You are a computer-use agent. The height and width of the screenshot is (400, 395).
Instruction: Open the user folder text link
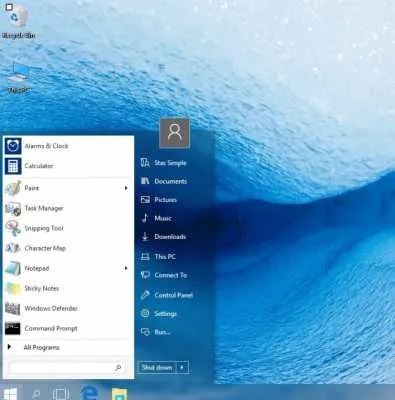[170, 163]
